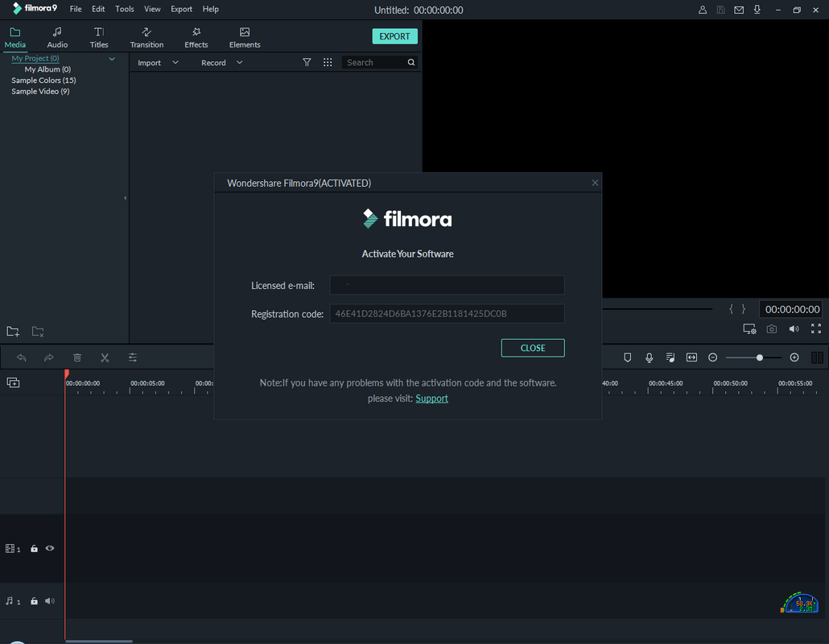Screen dimensions: 829x644
Task: Open the Export menu
Action: coord(181,9)
